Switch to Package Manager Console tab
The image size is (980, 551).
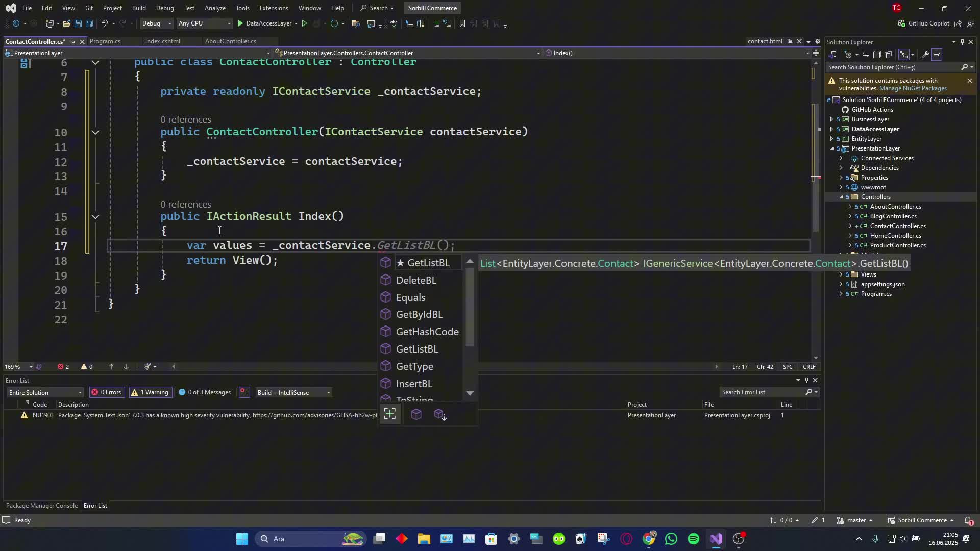point(42,506)
